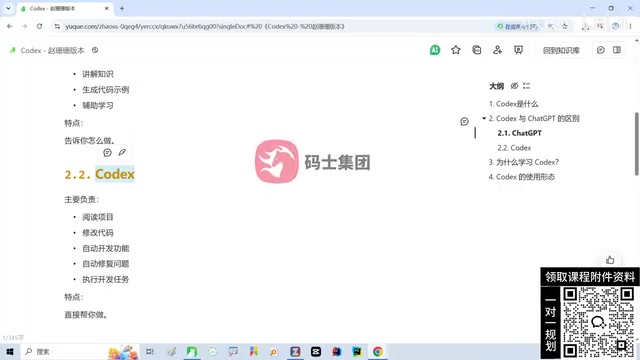Open the tab search dropdown arrow
This screenshot has width=640, height=360.
(x=8, y=9)
